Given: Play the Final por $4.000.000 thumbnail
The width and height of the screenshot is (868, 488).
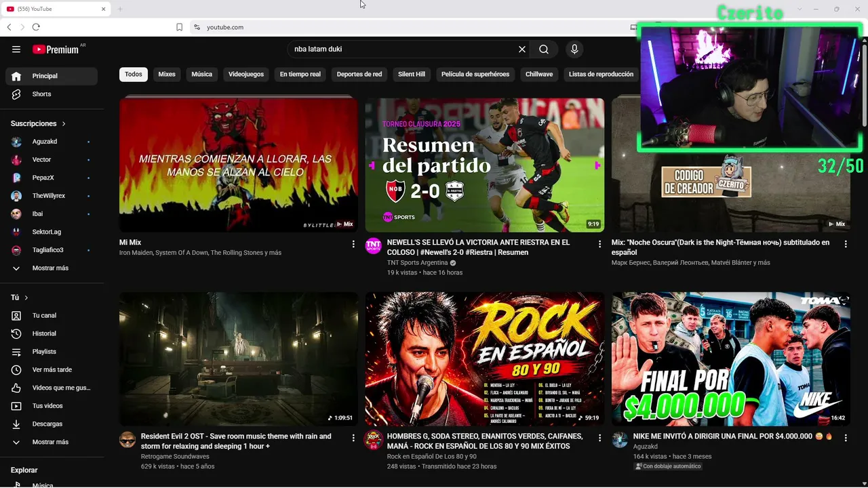Looking at the screenshot, I should tap(731, 359).
